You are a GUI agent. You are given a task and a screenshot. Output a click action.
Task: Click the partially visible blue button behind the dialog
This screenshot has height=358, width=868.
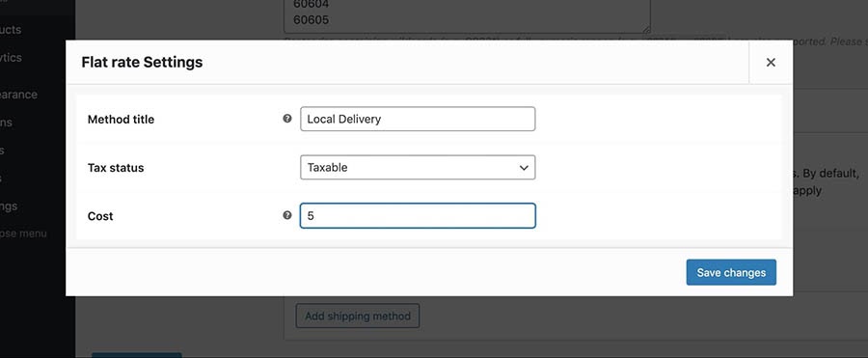(137, 355)
